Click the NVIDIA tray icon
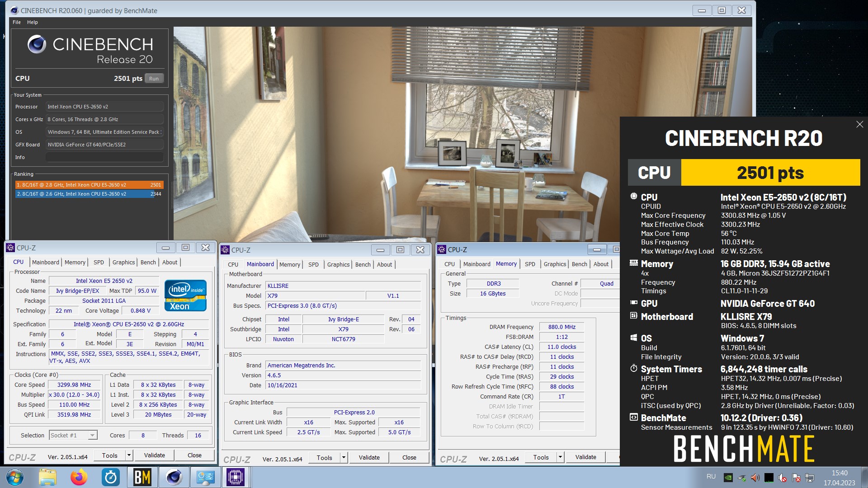The image size is (868, 488). coord(728,478)
